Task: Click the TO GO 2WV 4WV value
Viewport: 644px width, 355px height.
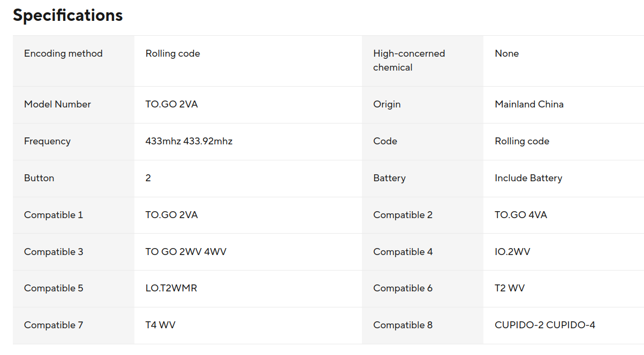Action: point(186,252)
